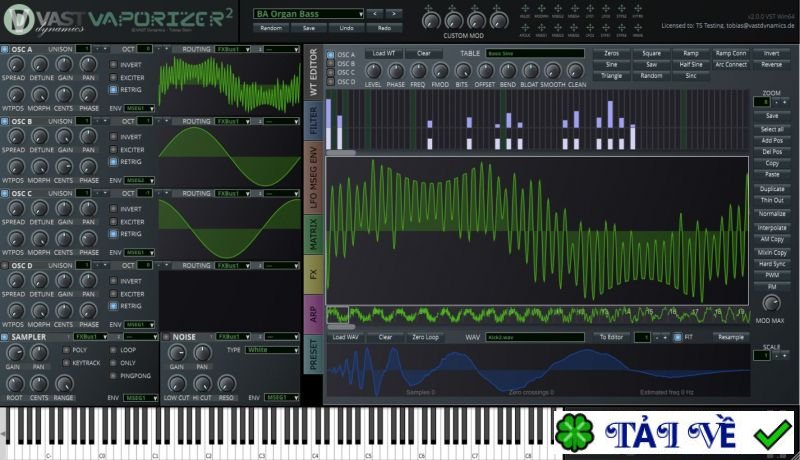The height and width of the screenshot is (460, 800).
Task: Open Noise ENV MSEG1 dropdown
Action: 281,397
